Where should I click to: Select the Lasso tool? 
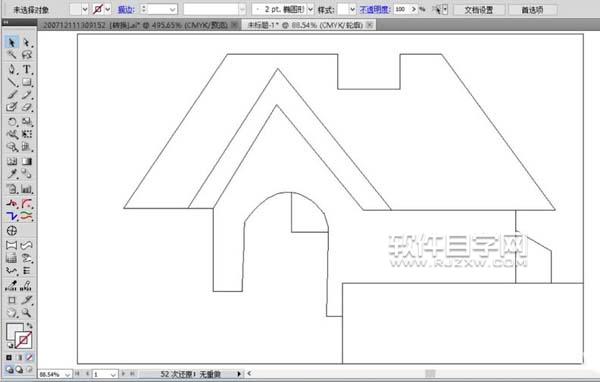26,55
